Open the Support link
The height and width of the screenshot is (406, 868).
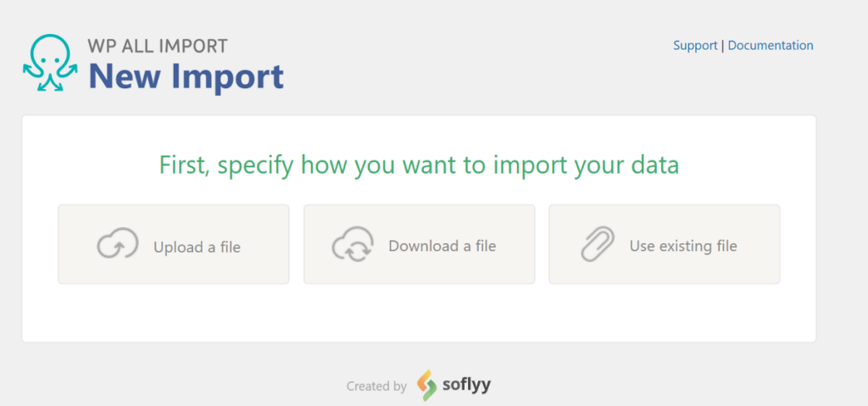(695, 46)
